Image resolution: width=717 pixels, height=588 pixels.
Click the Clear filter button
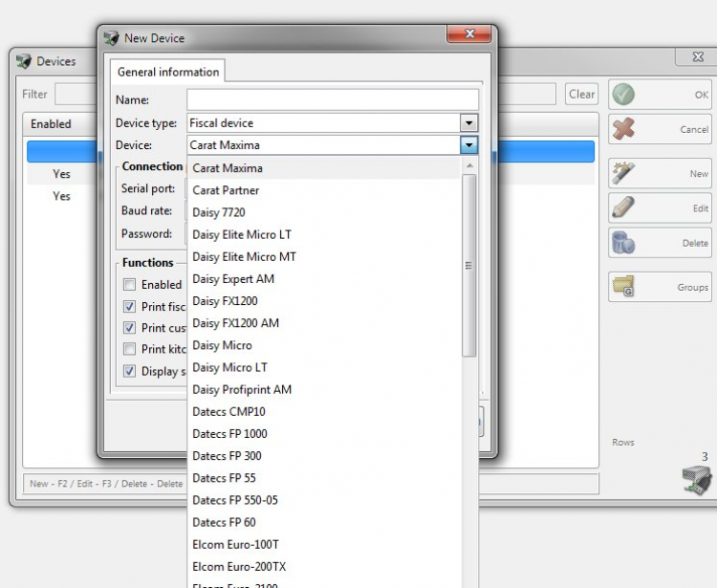click(x=581, y=95)
